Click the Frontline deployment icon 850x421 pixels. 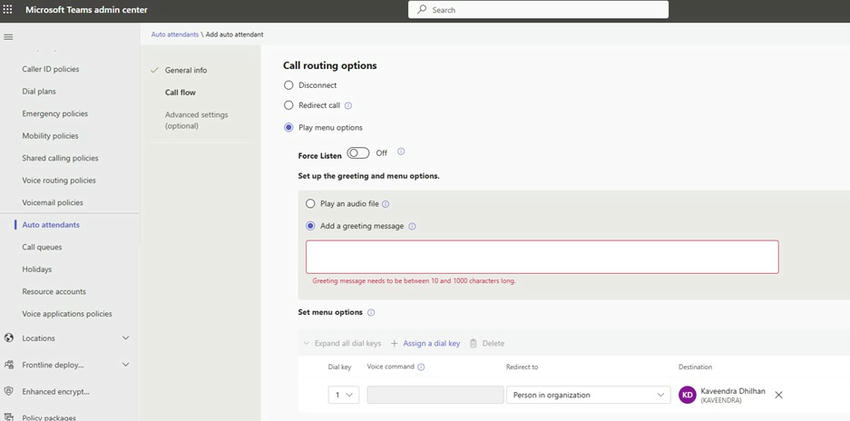9,365
